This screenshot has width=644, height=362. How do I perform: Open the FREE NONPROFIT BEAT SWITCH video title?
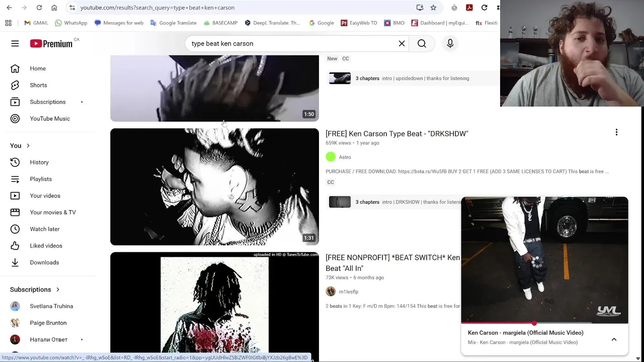pyautogui.click(x=393, y=263)
